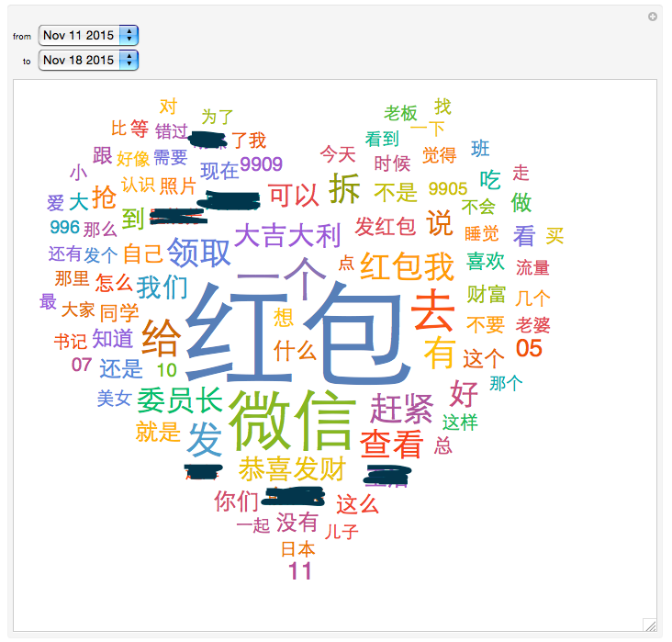Image resolution: width=672 pixels, height=642 pixels.
Task: Click the large green word 微信
Action: coord(292,421)
